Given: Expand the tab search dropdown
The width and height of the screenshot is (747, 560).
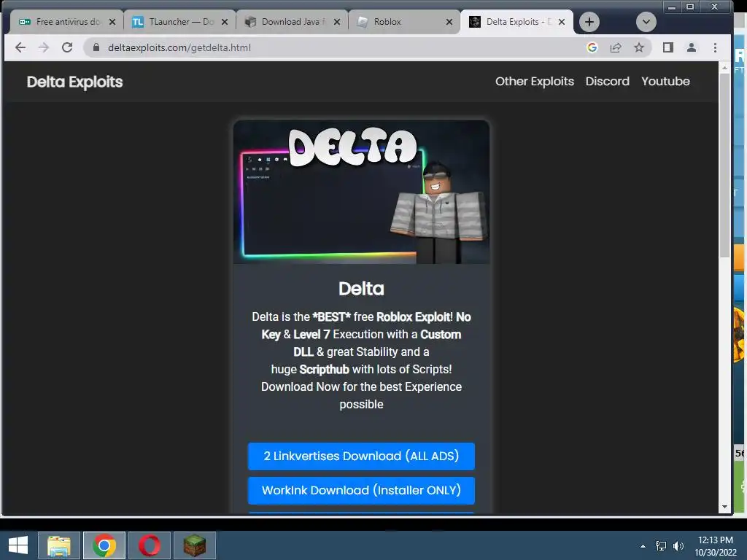Looking at the screenshot, I should [646, 22].
